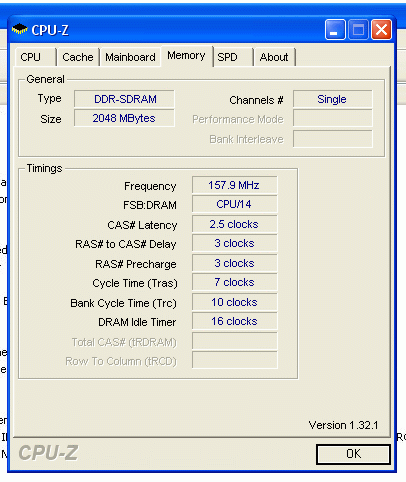Click the RAS# to CAS# Delay value

[x=235, y=243]
